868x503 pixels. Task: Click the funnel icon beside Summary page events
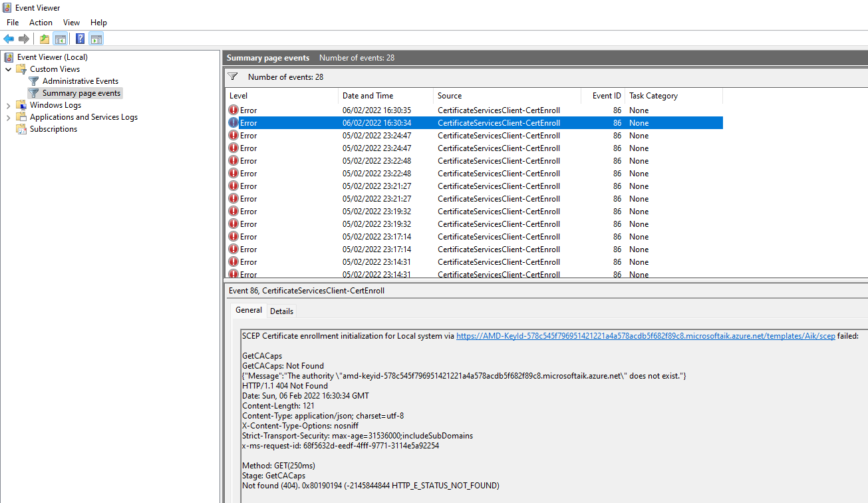click(x=34, y=93)
